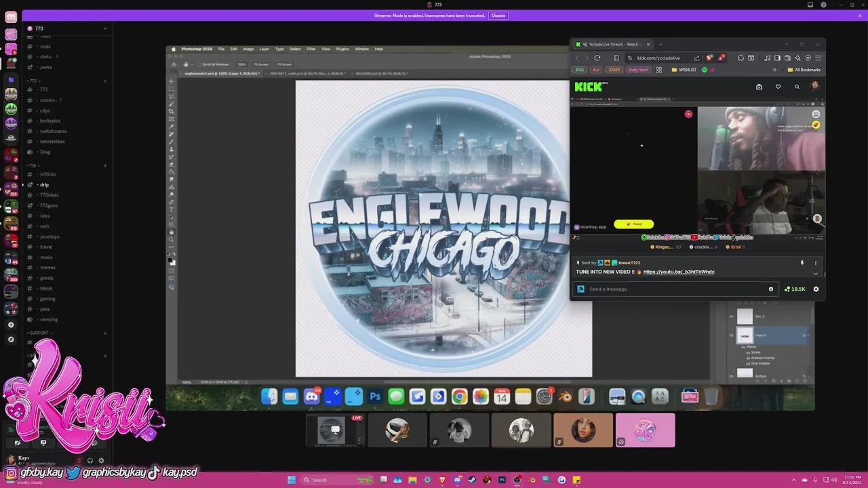Reload the Kick browser page
The height and width of the screenshot is (488, 868).
tap(597, 58)
